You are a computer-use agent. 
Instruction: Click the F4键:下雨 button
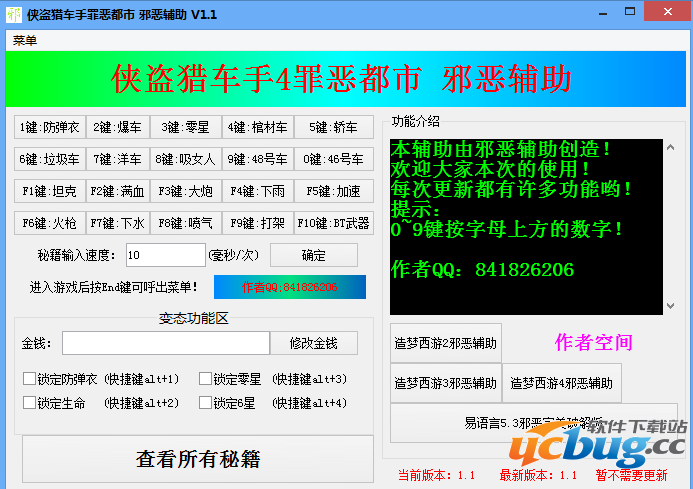click(258, 191)
